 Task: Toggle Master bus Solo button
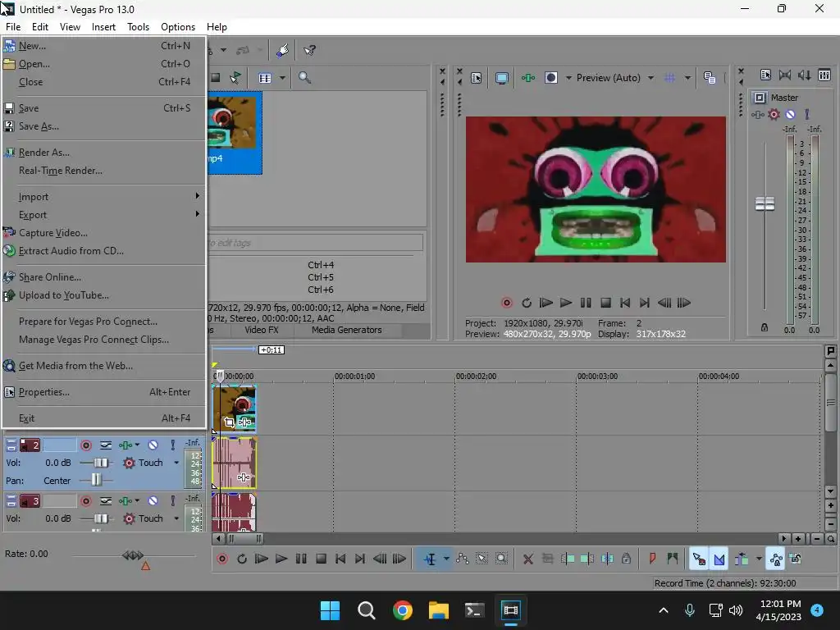(807, 114)
